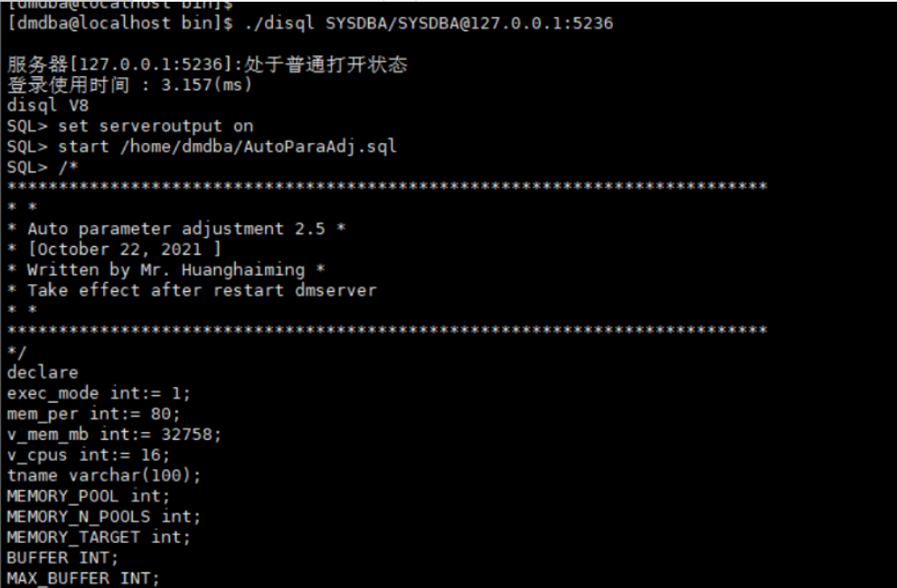Click the server status line for 127.0.0.1:5236
Screen dimensions: 897x588
206,66
